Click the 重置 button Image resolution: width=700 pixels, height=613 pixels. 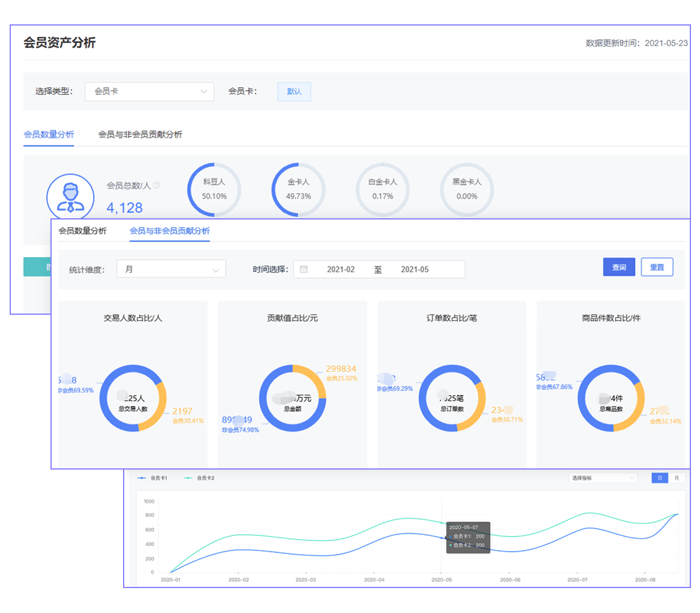pyautogui.click(x=657, y=267)
